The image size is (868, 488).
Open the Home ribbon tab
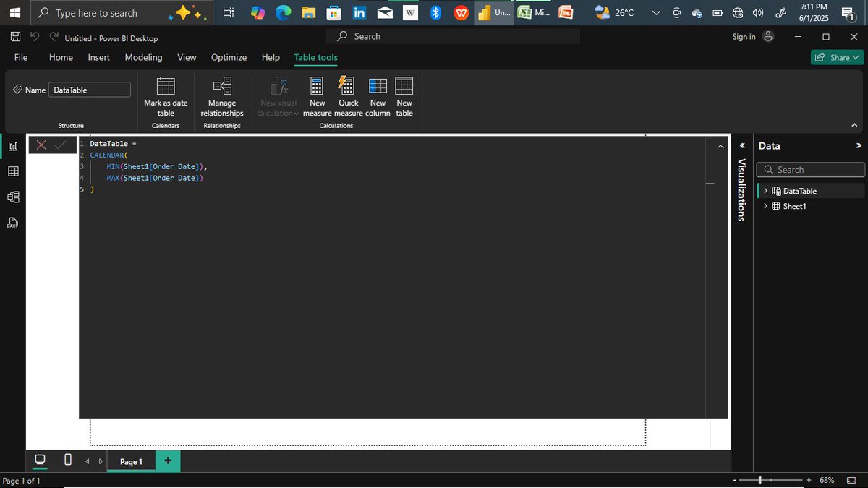click(x=61, y=57)
